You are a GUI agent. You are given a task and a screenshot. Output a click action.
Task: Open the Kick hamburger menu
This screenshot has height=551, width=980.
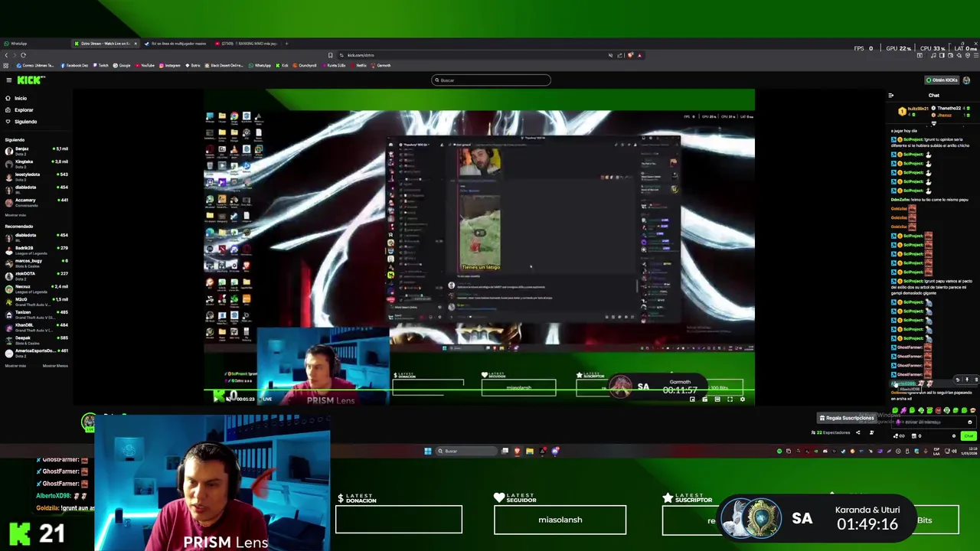click(x=8, y=80)
